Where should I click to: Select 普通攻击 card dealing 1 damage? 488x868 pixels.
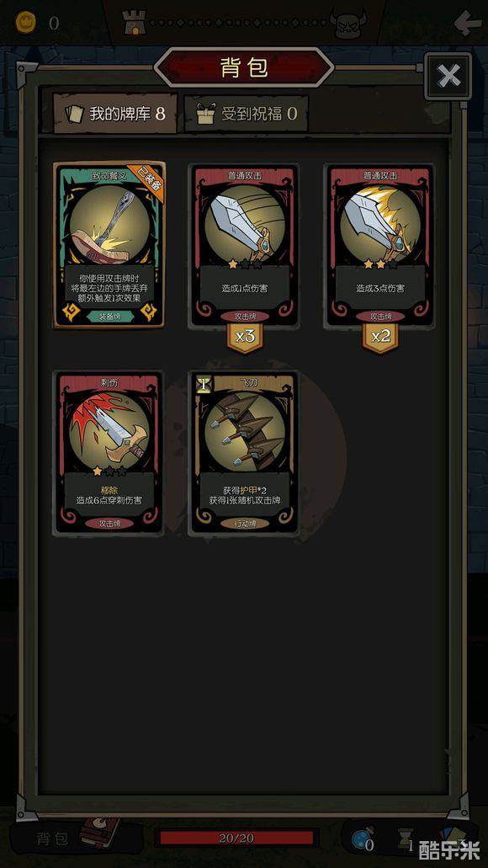pyautogui.click(x=244, y=245)
